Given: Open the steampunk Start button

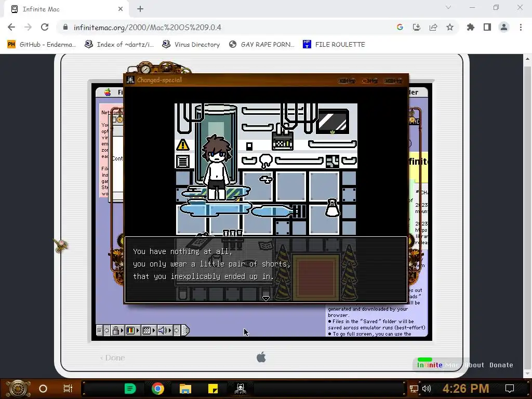Looking at the screenshot, I should (18, 389).
